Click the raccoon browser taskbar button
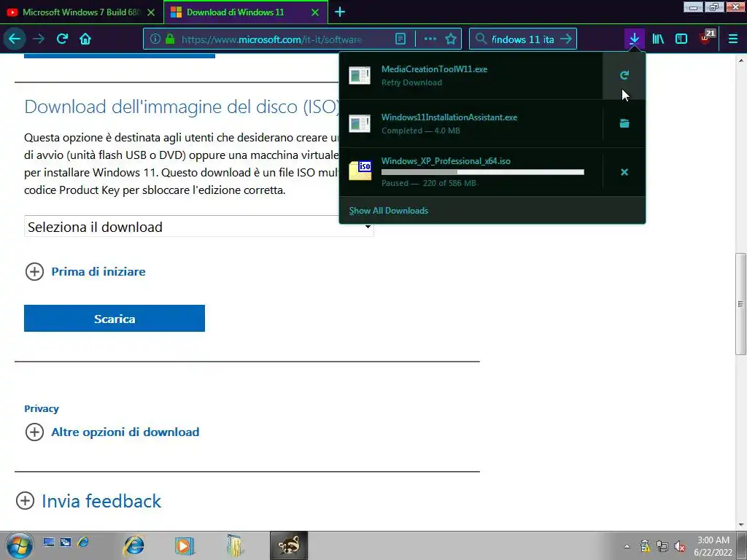 pyautogui.click(x=289, y=545)
